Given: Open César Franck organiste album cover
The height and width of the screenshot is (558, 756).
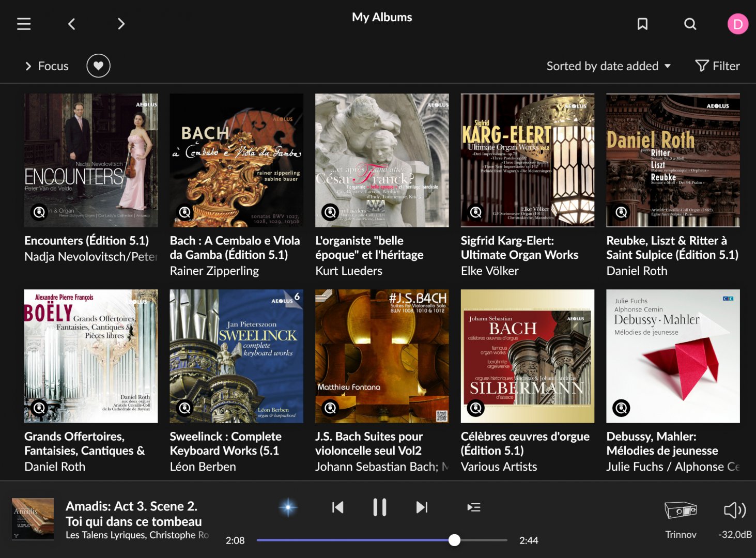Looking at the screenshot, I should 382,160.
